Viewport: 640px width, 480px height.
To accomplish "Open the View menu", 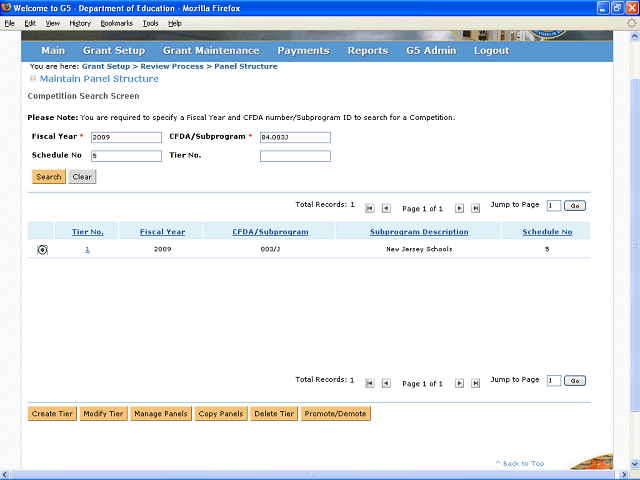I will pyautogui.click(x=52, y=23).
